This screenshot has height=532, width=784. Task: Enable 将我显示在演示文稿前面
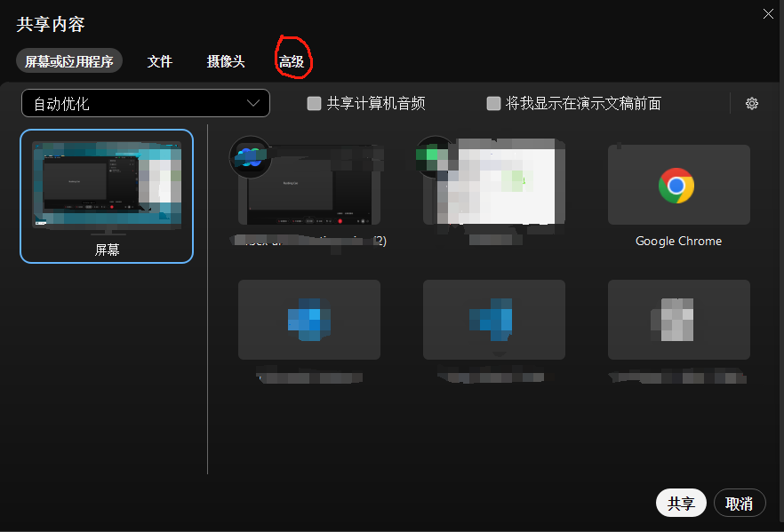tap(493, 103)
